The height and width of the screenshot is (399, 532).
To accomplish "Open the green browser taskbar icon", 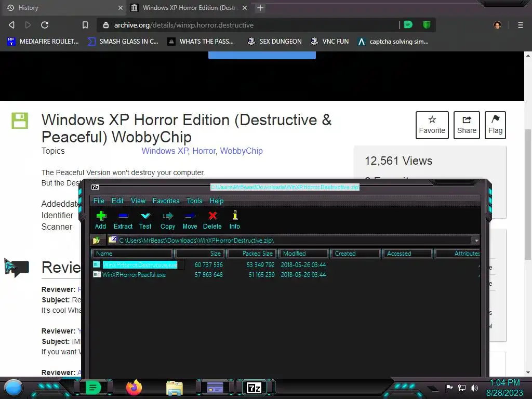I will [x=94, y=388].
